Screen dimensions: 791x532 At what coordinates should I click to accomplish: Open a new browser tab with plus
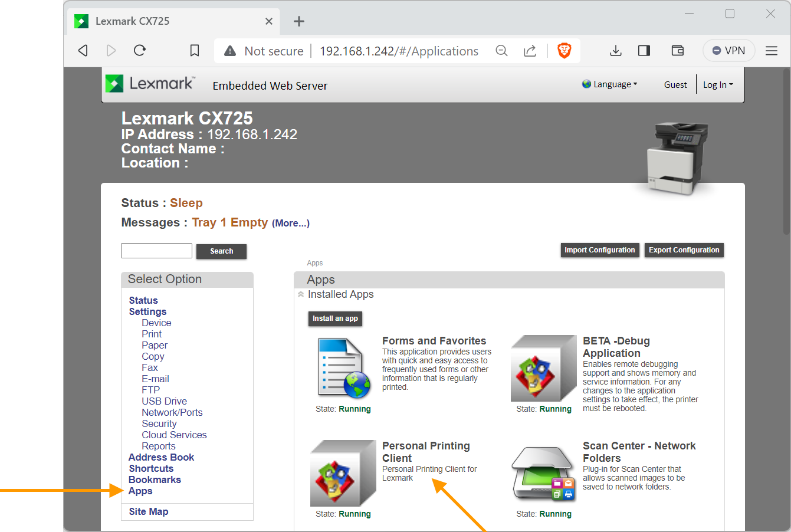(299, 21)
